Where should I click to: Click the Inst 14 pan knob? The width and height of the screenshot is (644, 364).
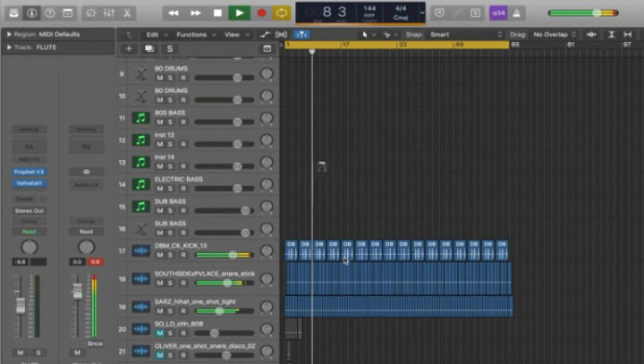267,162
